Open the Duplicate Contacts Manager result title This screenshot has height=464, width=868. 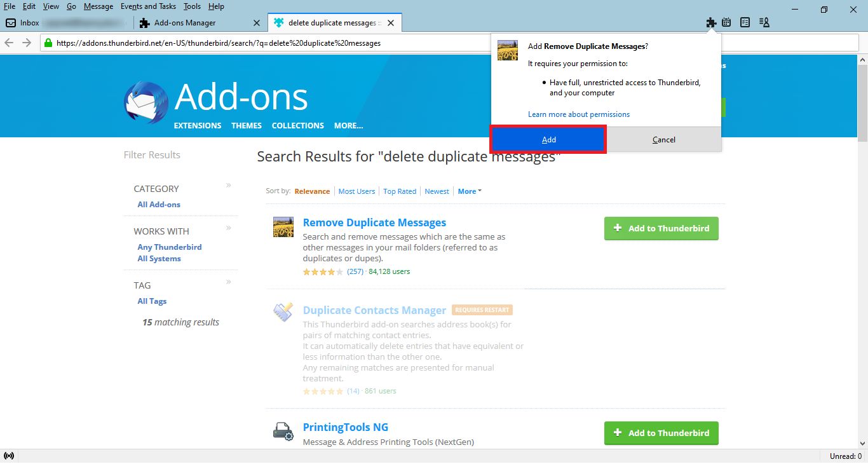pyautogui.click(x=374, y=310)
